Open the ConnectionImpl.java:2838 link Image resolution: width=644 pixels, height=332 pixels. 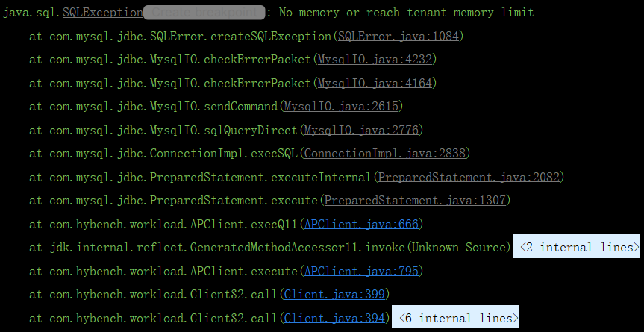click(384, 154)
